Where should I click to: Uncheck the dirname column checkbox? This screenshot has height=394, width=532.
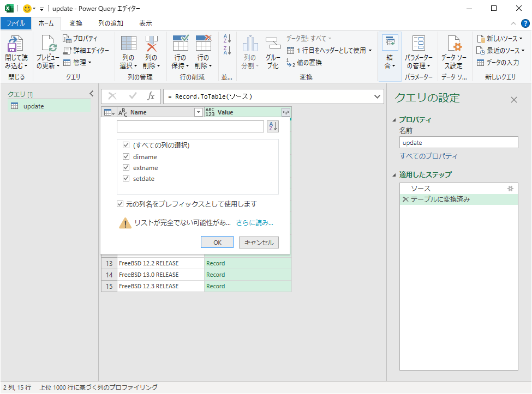126,156
